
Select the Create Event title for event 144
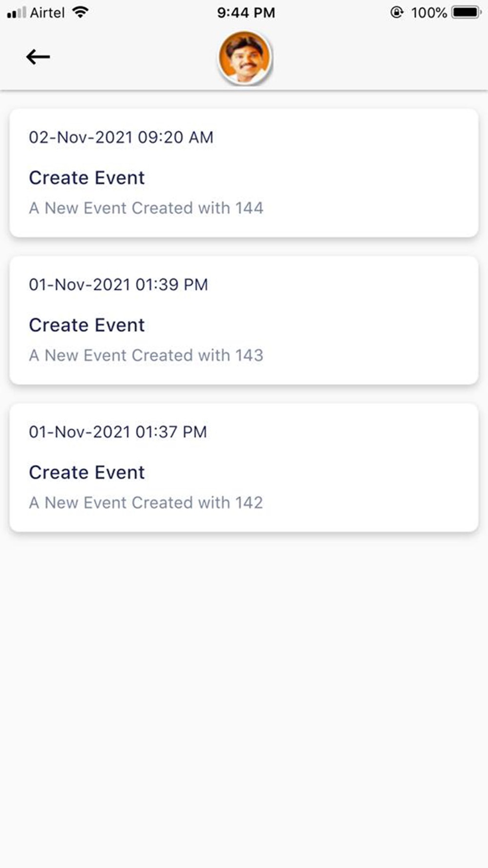87,178
